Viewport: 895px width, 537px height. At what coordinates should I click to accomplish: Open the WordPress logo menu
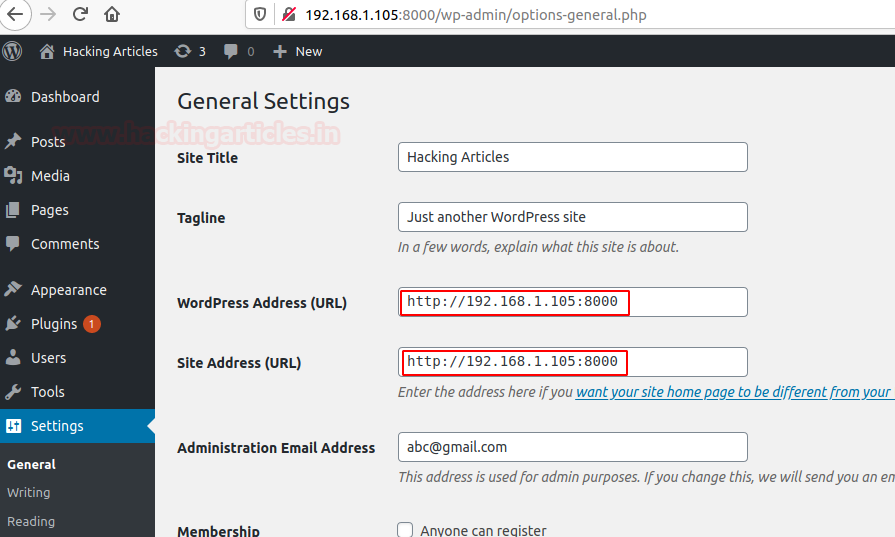point(12,51)
